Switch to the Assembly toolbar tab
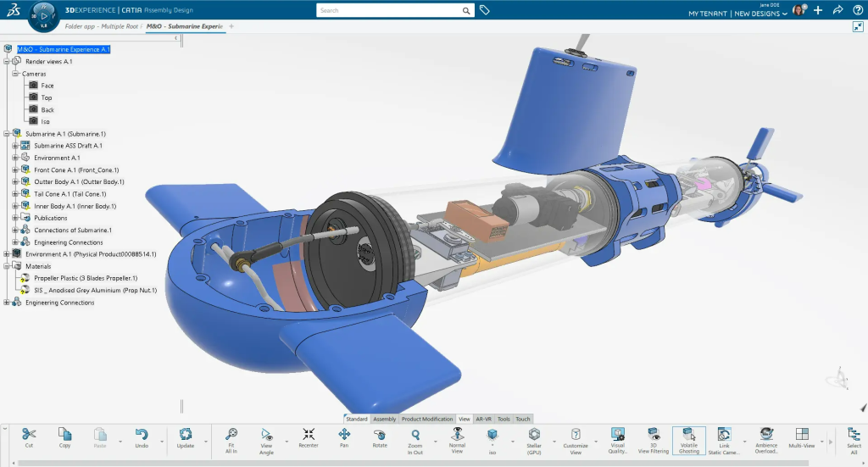 pos(384,419)
